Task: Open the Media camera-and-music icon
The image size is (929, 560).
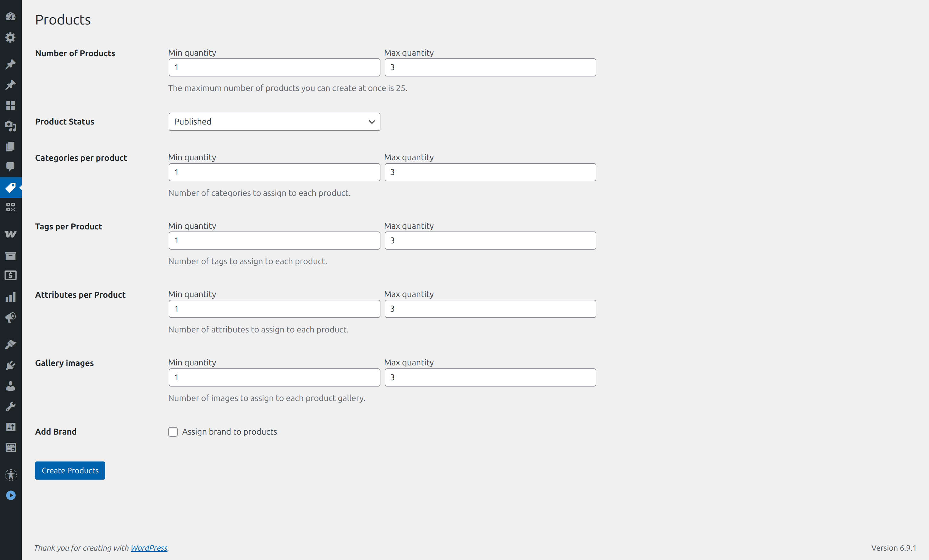Action: coord(11,126)
